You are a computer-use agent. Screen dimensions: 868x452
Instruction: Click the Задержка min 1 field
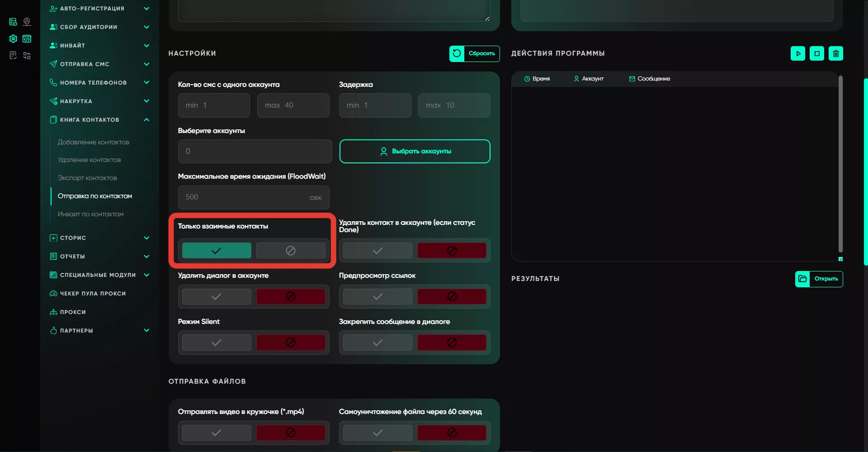375,105
